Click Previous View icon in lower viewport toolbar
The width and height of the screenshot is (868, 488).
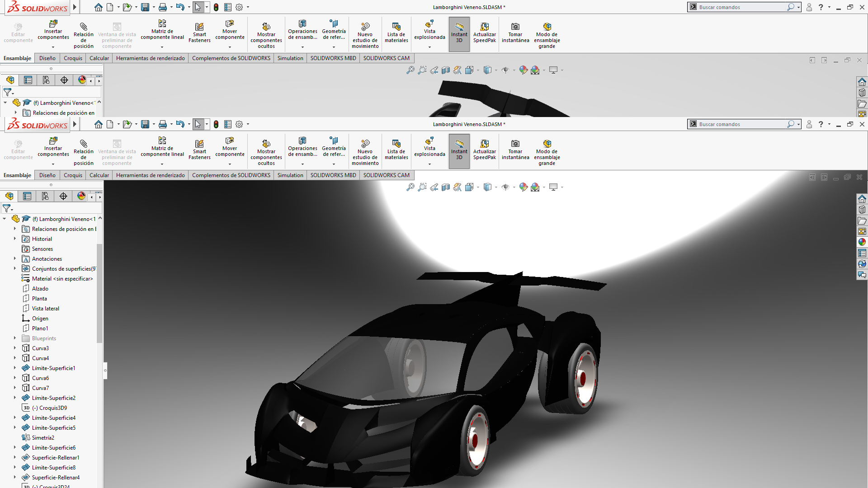click(434, 187)
